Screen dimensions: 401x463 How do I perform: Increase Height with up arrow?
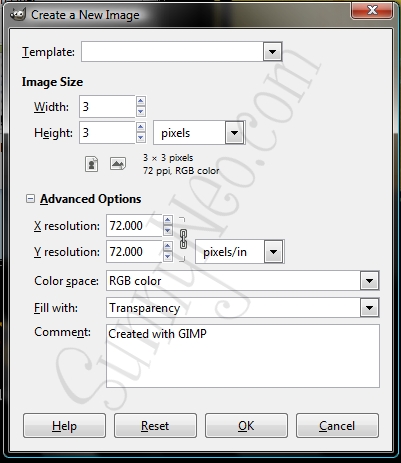pyautogui.click(x=141, y=127)
